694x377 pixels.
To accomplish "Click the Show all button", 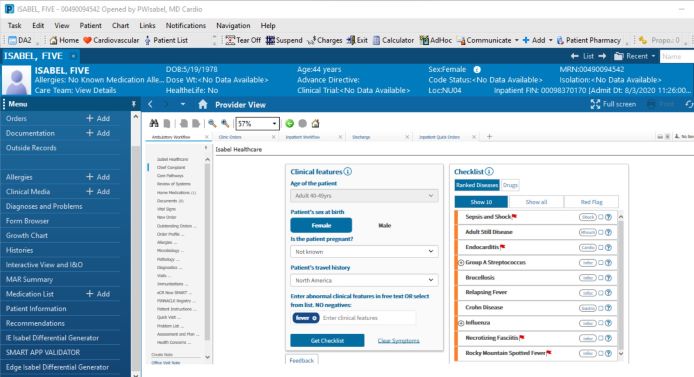I will [x=536, y=202].
